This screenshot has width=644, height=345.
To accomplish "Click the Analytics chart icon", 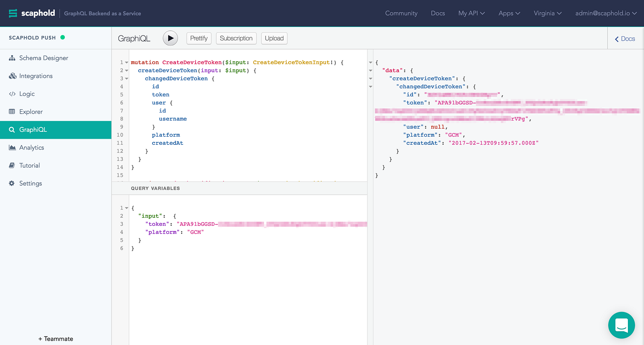I will pos(12,148).
